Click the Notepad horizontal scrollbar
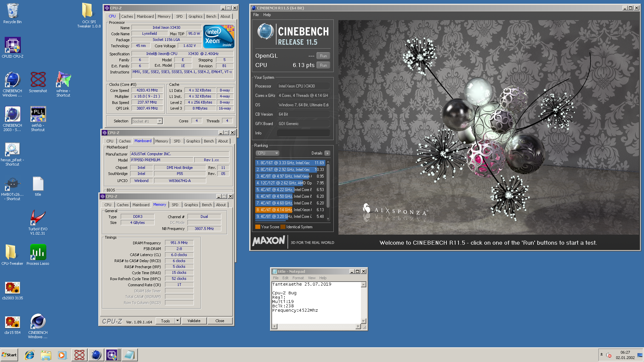This screenshot has height=362, width=644. 316,326
